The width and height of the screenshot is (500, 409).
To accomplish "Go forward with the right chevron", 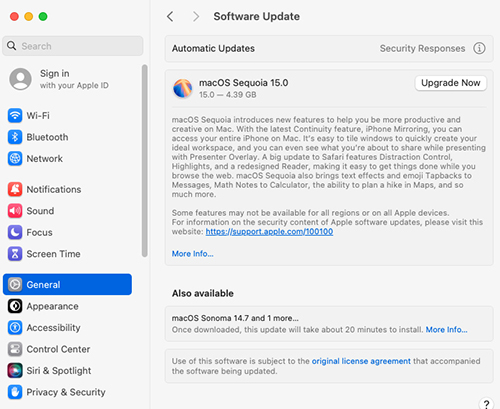I will coord(196,16).
